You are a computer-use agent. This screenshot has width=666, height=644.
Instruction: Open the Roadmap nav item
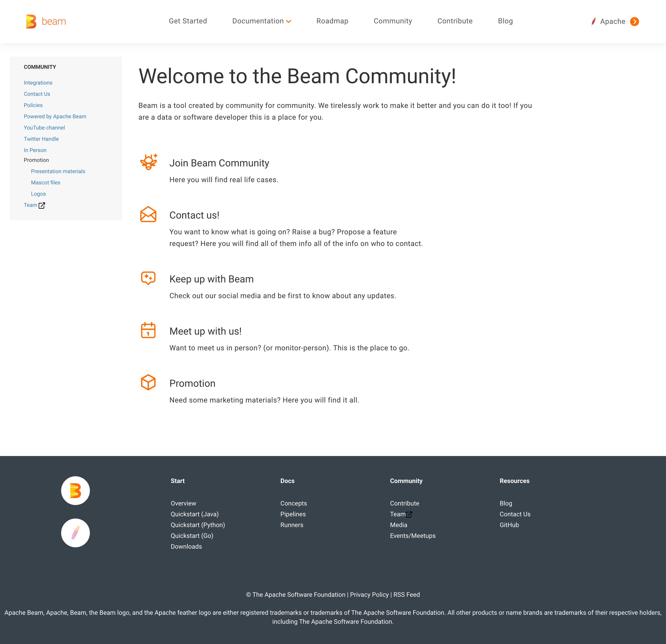332,21
